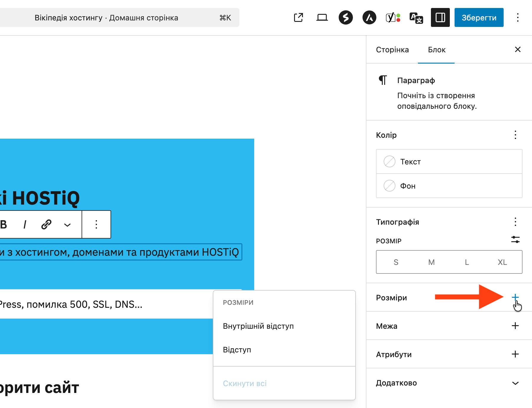The width and height of the screenshot is (532, 408).
Task: Toggle the settings sidebar panel icon
Action: pos(440,17)
